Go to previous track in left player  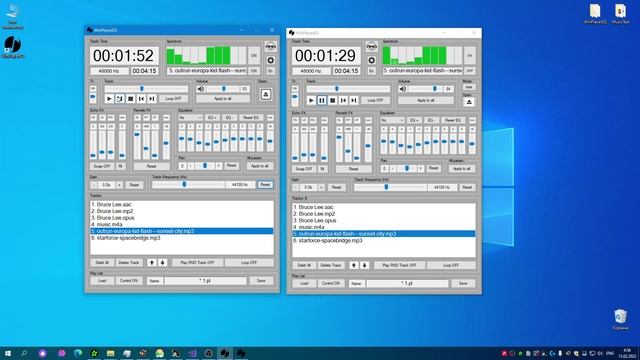click(141, 99)
